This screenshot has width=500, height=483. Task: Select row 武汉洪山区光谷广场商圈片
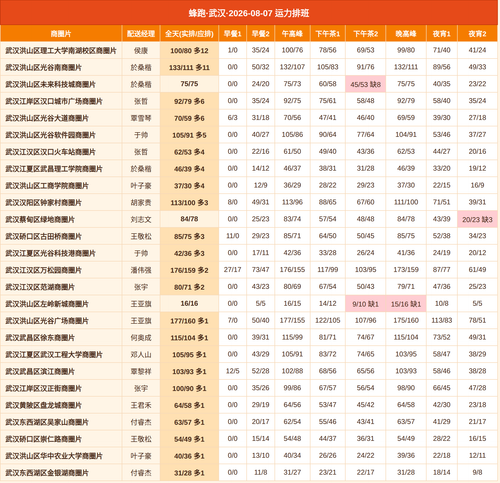point(249,321)
